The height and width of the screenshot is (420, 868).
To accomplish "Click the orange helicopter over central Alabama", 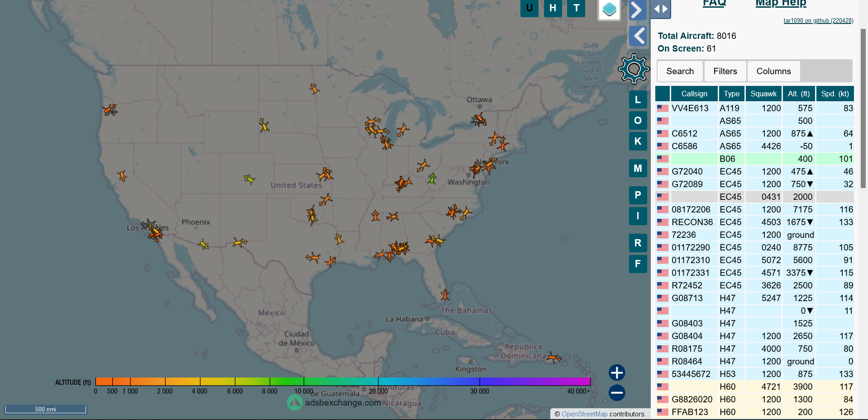I will (392, 217).
